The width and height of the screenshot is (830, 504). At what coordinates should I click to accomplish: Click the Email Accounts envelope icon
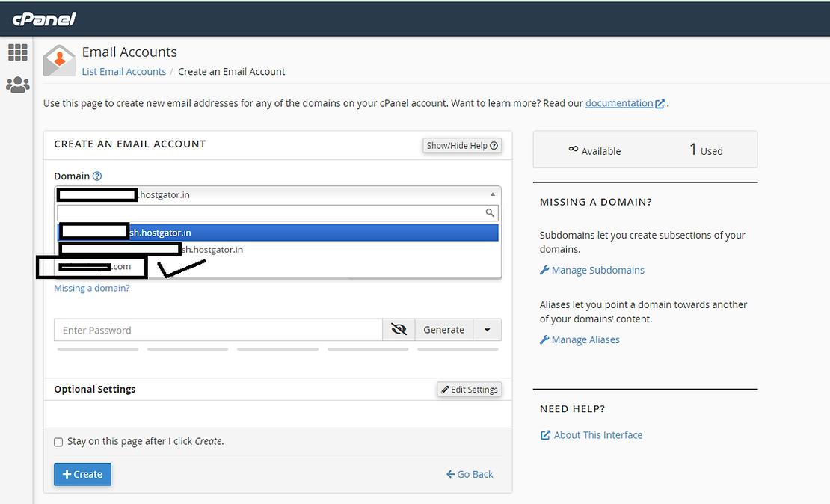coord(59,61)
